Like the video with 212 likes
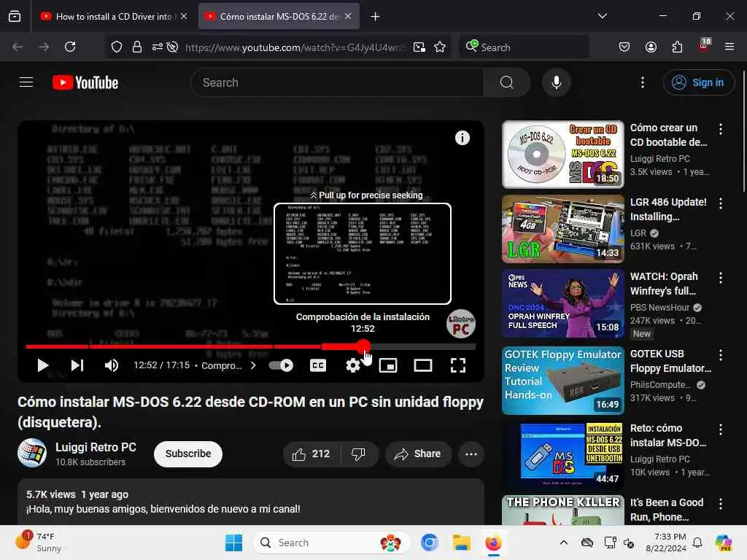Viewport: 747px width, 560px height. [x=311, y=454]
